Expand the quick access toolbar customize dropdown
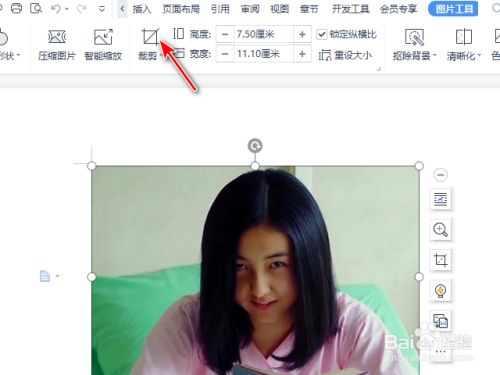This screenshot has width=500, height=375. click(x=102, y=9)
